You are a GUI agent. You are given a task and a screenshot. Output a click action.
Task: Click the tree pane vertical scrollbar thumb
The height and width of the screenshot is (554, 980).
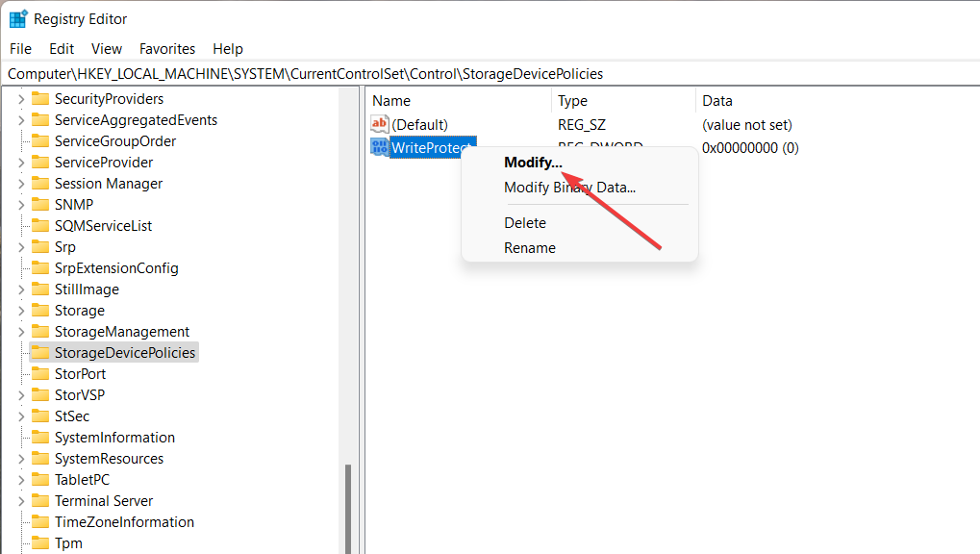348,509
